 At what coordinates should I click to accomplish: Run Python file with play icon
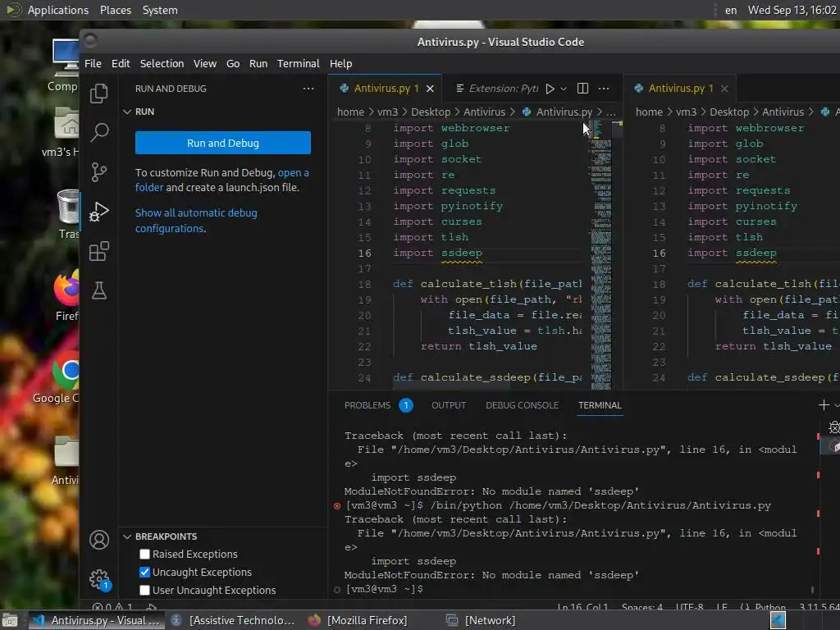550,89
